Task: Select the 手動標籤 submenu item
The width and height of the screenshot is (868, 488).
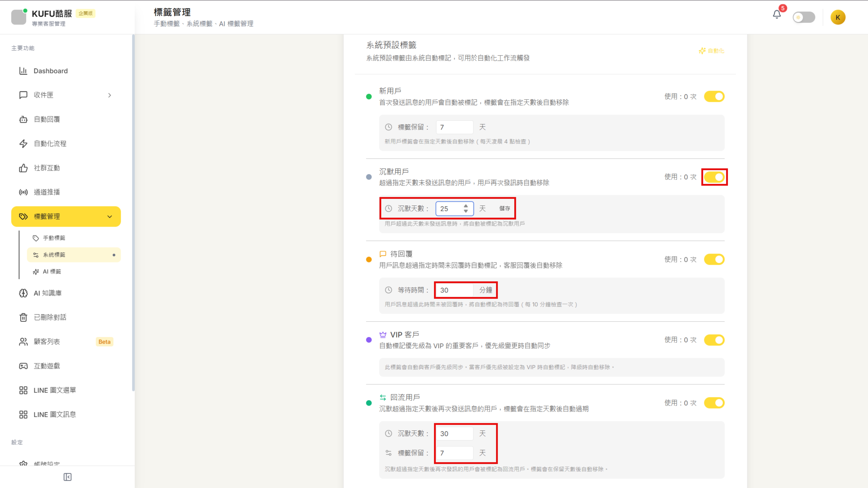Action: [54, 238]
